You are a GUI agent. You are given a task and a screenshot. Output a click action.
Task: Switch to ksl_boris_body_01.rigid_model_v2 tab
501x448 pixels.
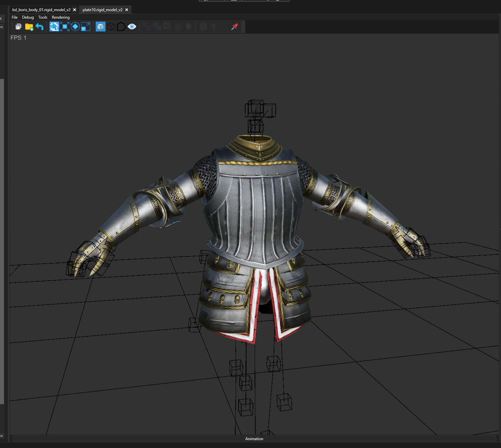(41, 10)
